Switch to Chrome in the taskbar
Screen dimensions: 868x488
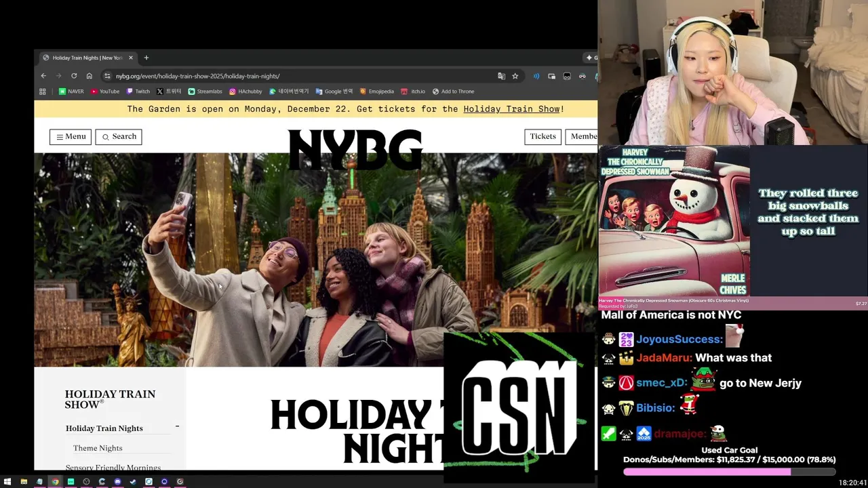(x=55, y=482)
